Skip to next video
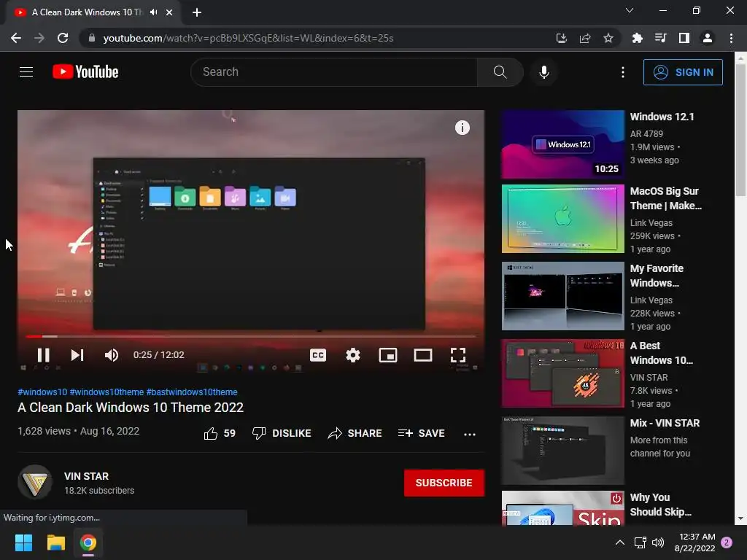 point(77,355)
